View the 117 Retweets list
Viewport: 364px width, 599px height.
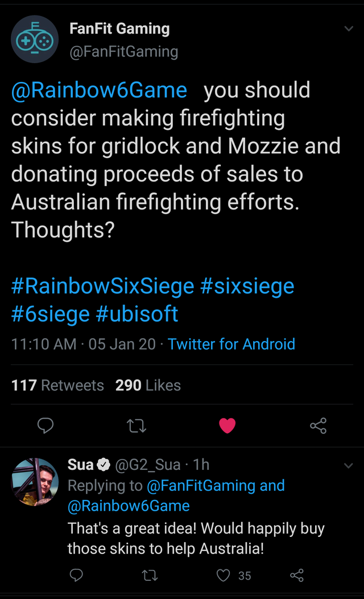tap(57, 385)
